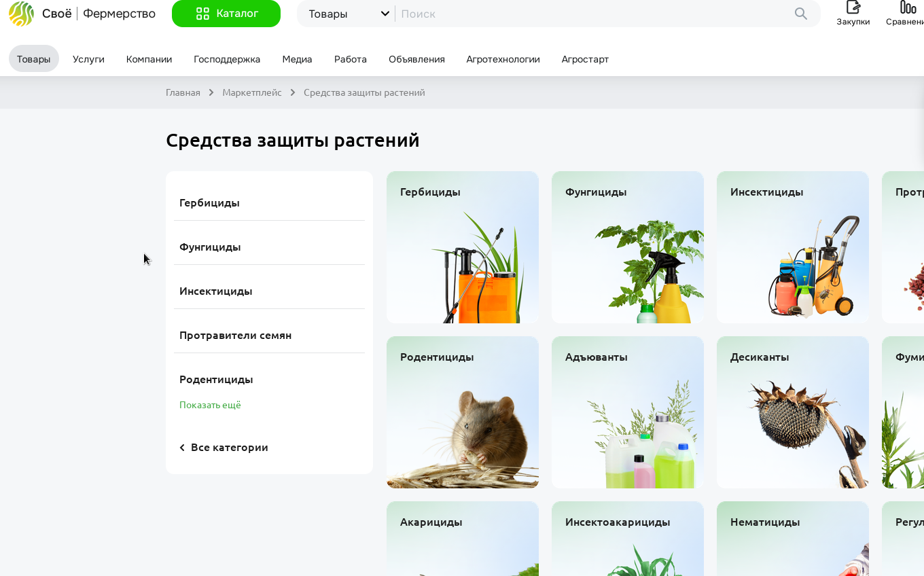Open the Каталог button
Viewport: 924px width, 576px height.
(x=226, y=14)
